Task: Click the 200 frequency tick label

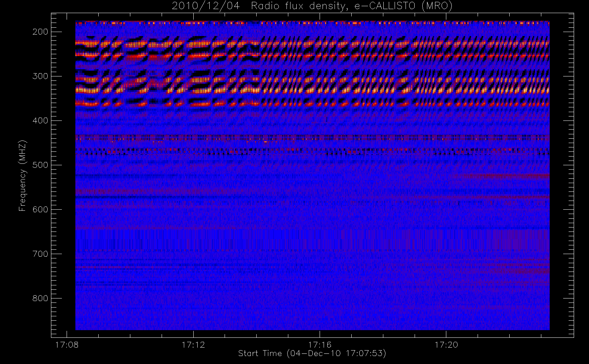Action: coord(40,32)
